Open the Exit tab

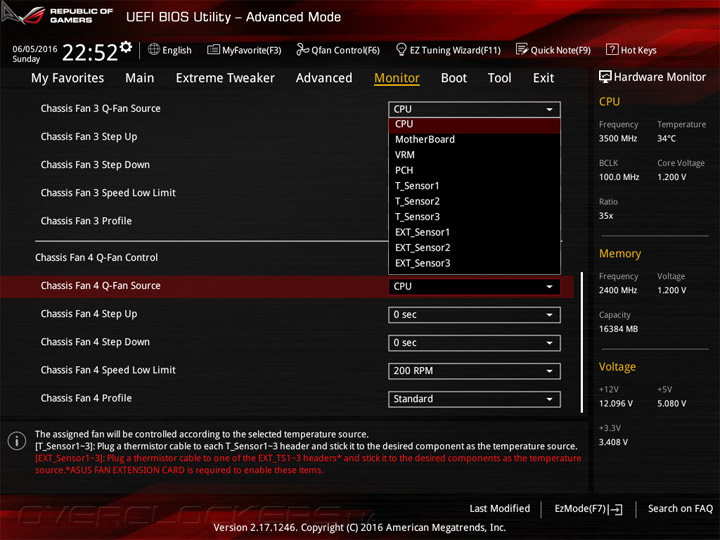click(x=543, y=78)
